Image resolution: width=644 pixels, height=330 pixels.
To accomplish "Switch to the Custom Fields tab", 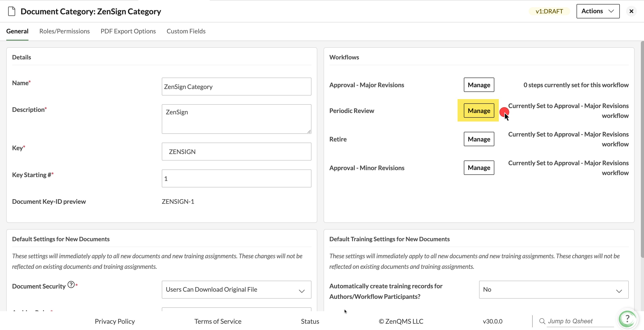I will pos(186,31).
